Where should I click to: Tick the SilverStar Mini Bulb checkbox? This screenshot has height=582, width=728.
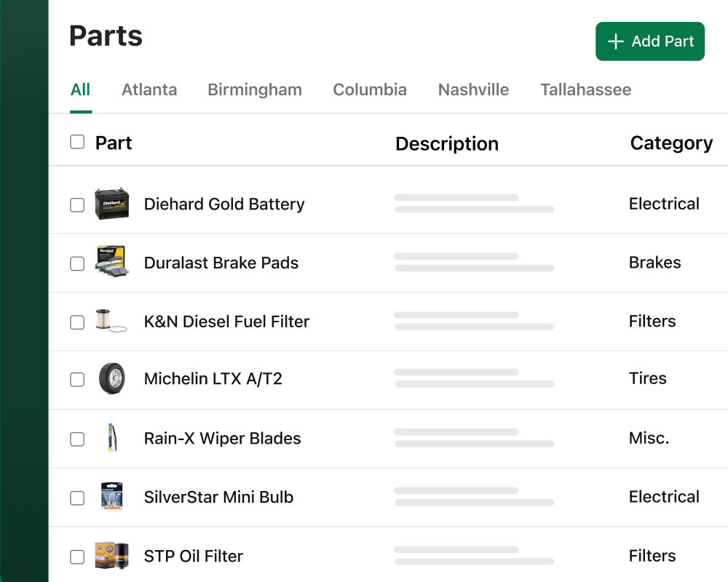coord(77,498)
